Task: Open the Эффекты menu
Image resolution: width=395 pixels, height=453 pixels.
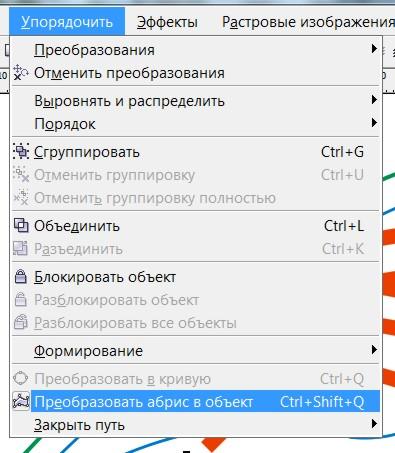Action: pyautogui.click(x=167, y=22)
